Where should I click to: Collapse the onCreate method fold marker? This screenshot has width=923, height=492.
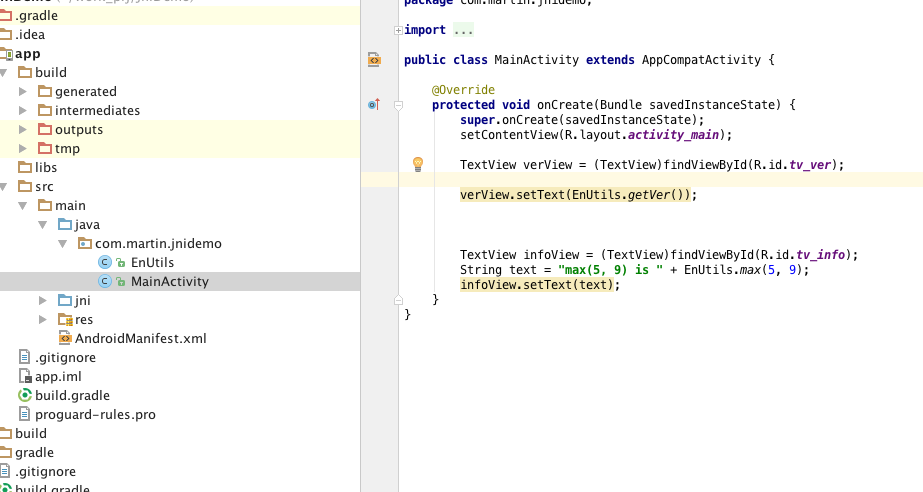(x=398, y=104)
